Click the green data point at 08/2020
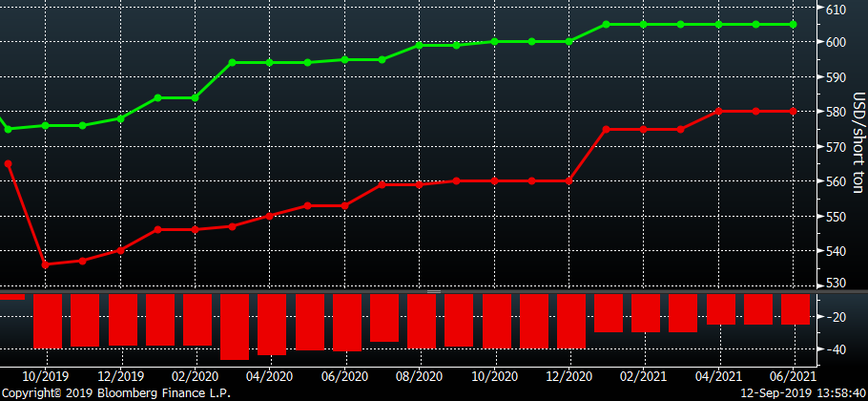 click(419, 45)
